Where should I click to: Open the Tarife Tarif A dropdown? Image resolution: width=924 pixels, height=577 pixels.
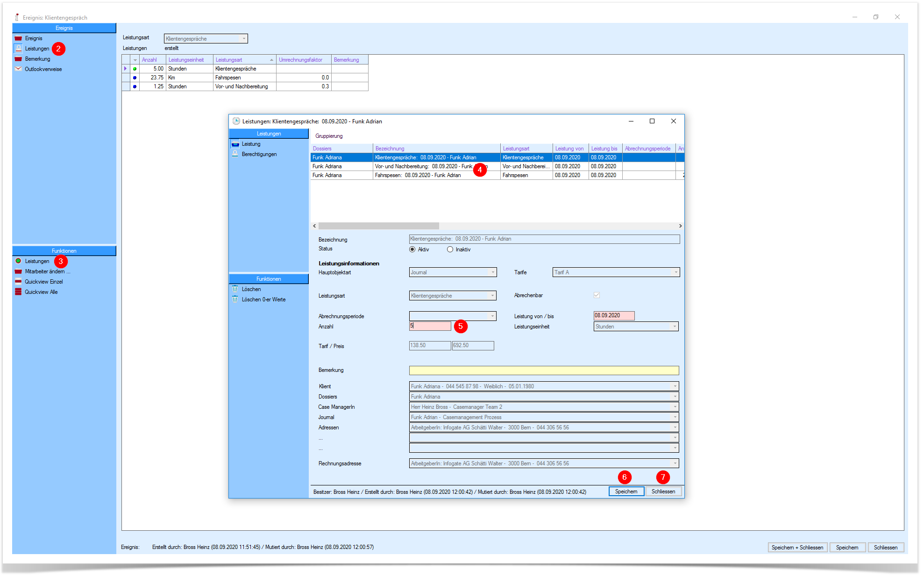coord(676,272)
